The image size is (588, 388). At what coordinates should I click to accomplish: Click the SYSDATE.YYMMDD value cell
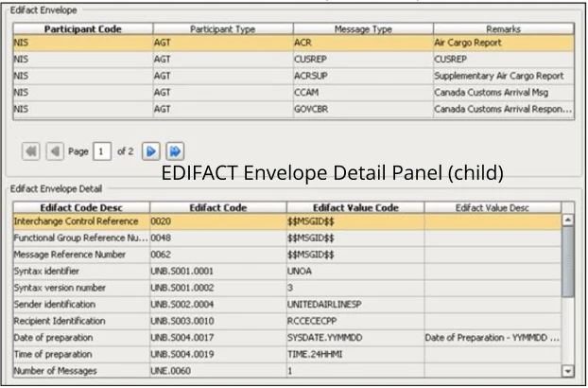tap(355, 338)
